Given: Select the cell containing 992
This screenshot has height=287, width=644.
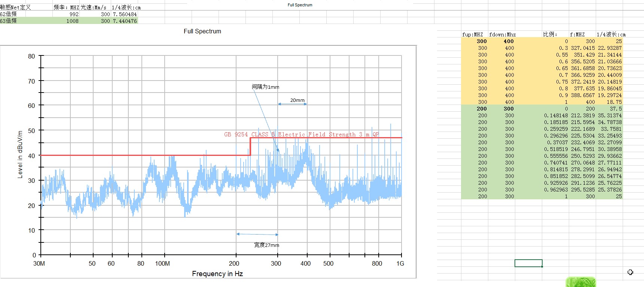Looking at the screenshot, I should [x=74, y=14].
